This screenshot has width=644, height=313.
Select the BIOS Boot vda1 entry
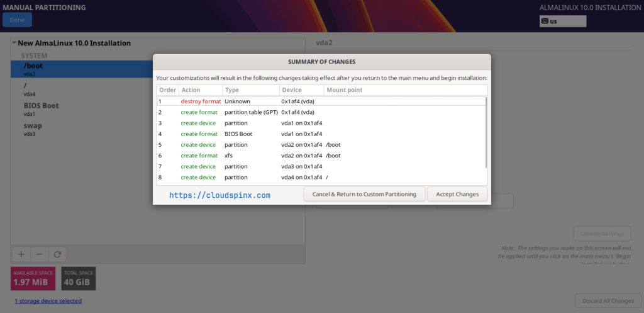click(82, 110)
